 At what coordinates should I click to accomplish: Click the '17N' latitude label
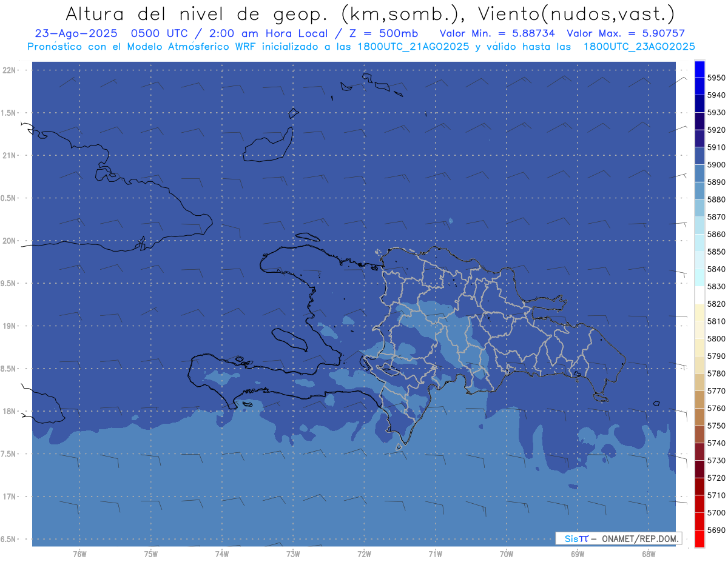click(10, 497)
